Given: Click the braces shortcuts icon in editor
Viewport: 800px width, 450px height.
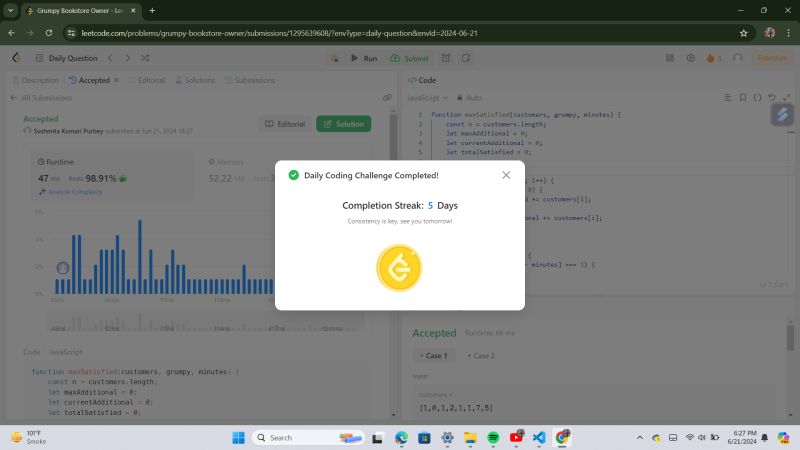Looking at the screenshot, I should tap(758, 97).
